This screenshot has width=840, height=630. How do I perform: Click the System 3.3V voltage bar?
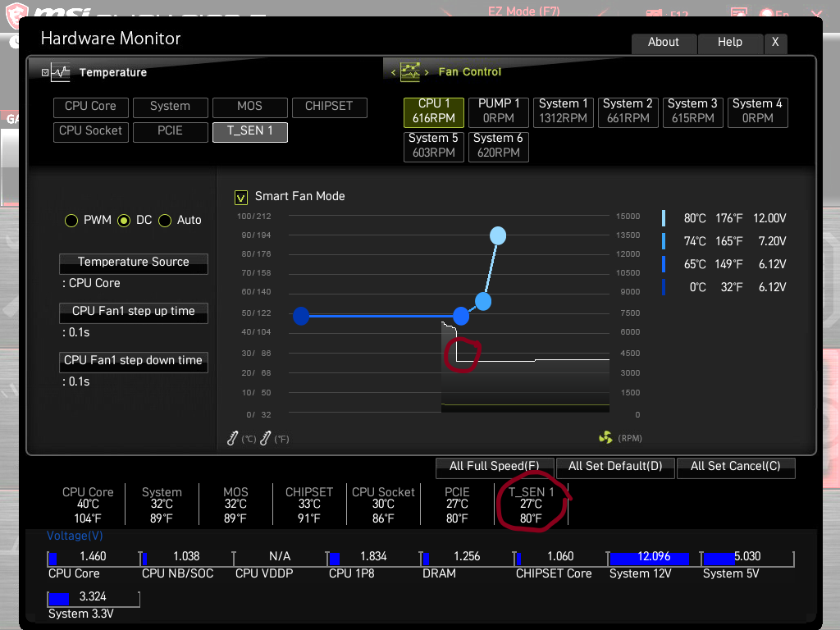tap(94, 598)
